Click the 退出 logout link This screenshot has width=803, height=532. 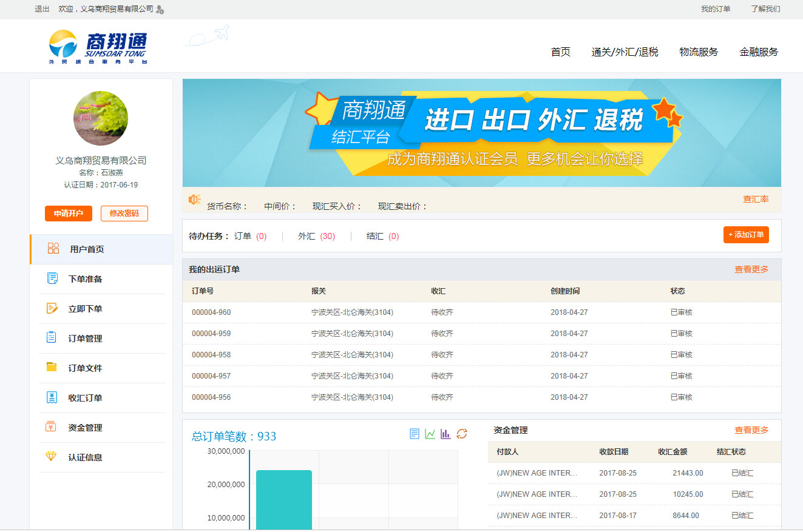click(x=42, y=9)
